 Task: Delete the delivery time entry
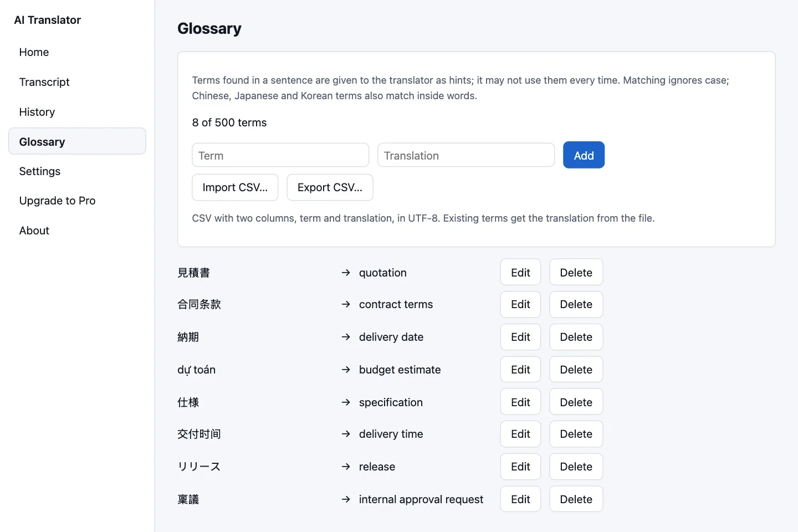coord(576,434)
